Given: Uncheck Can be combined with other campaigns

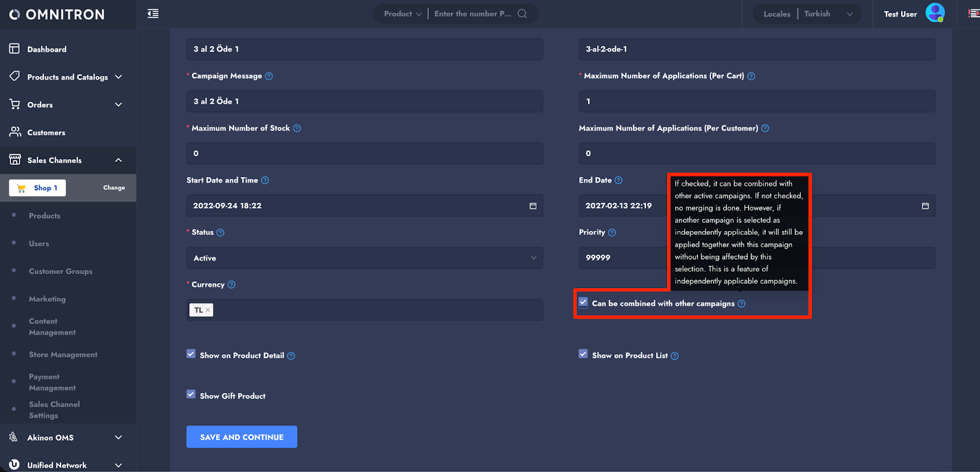Looking at the screenshot, I should [584, 303].
